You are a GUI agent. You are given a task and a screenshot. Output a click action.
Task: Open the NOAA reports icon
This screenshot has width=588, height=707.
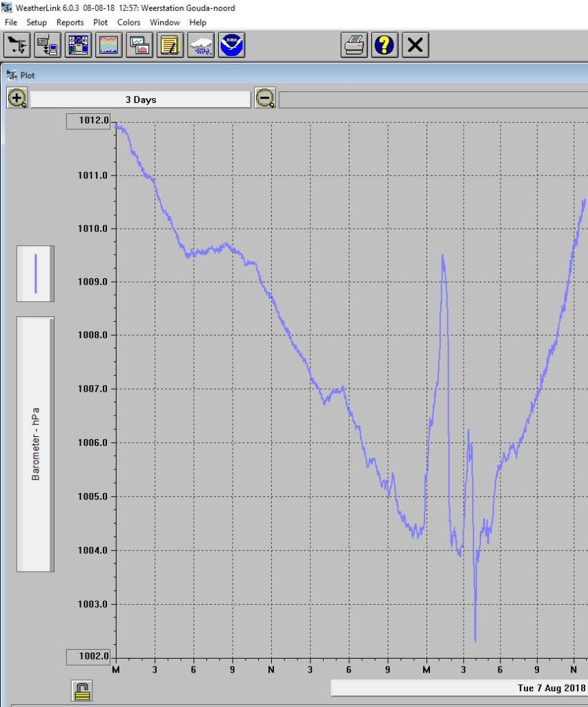[231, 46]
